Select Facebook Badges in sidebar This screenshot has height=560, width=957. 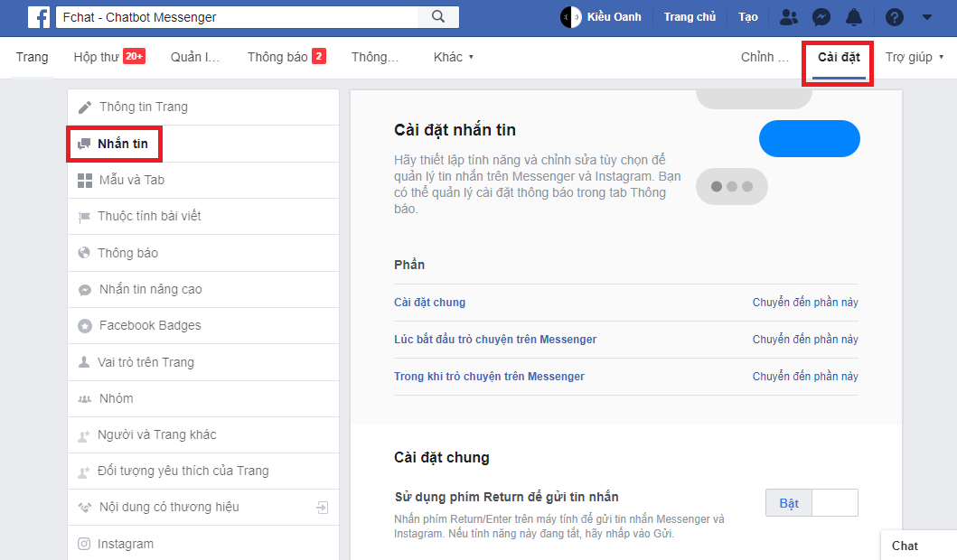click(203, 326)
